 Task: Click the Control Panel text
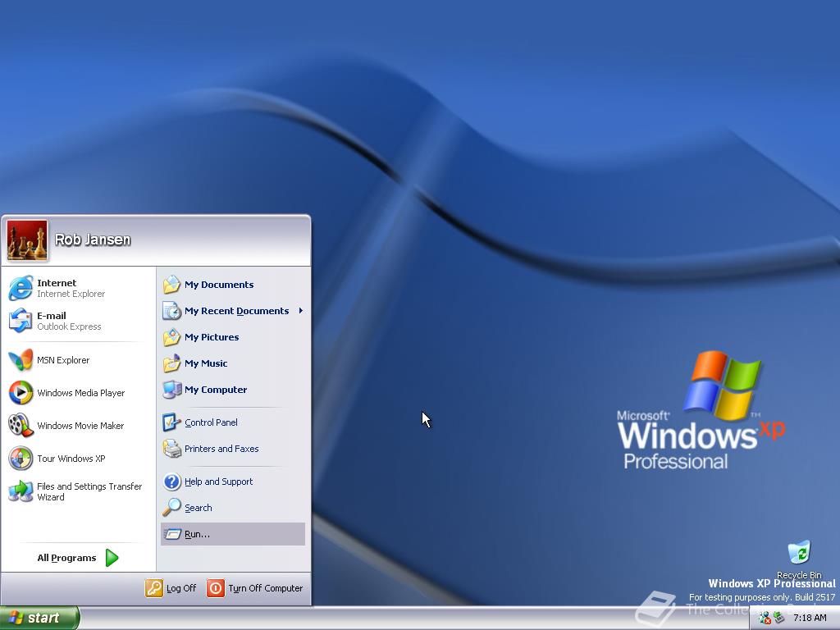tap(211, 422)
